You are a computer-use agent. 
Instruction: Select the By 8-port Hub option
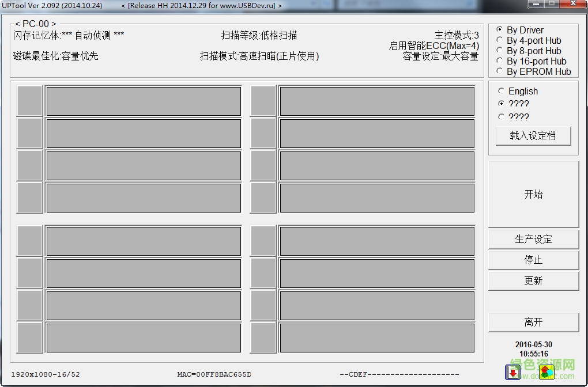point(500,51)
